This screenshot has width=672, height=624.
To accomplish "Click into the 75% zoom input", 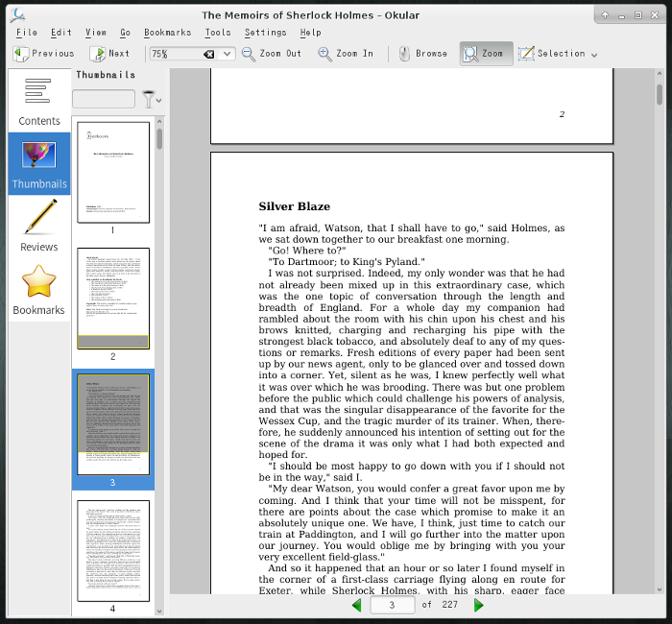I will pos(176,54).
